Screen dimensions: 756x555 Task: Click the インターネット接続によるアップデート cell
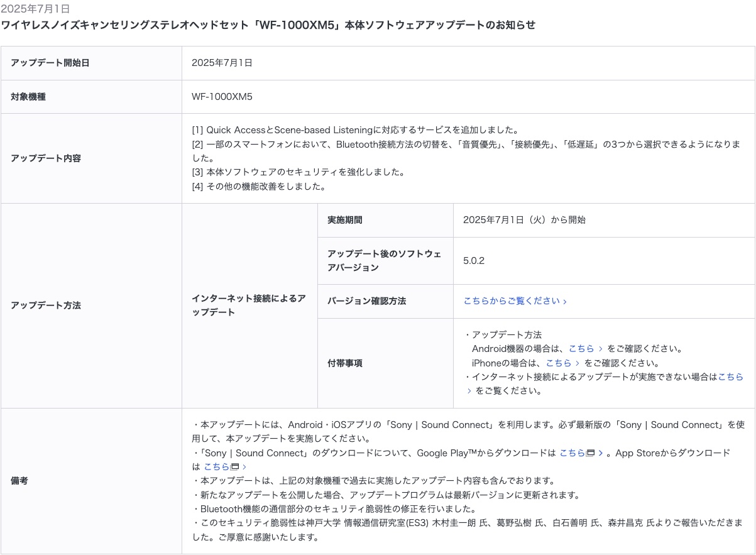(249, 305)
